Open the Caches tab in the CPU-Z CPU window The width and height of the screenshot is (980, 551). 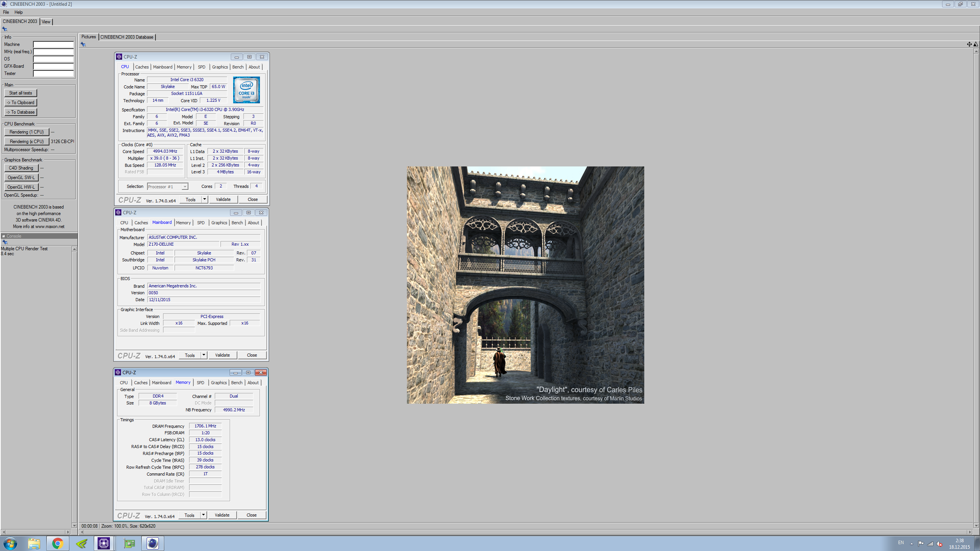coord(142,67)
